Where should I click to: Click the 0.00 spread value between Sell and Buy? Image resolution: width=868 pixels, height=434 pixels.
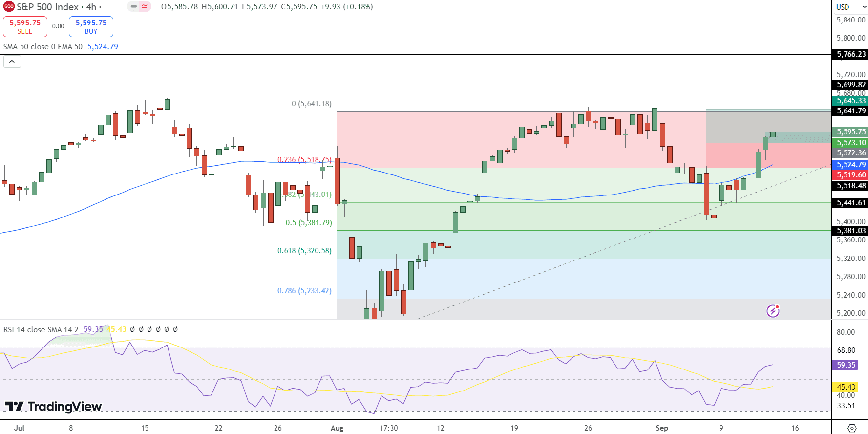click(58, 26)
